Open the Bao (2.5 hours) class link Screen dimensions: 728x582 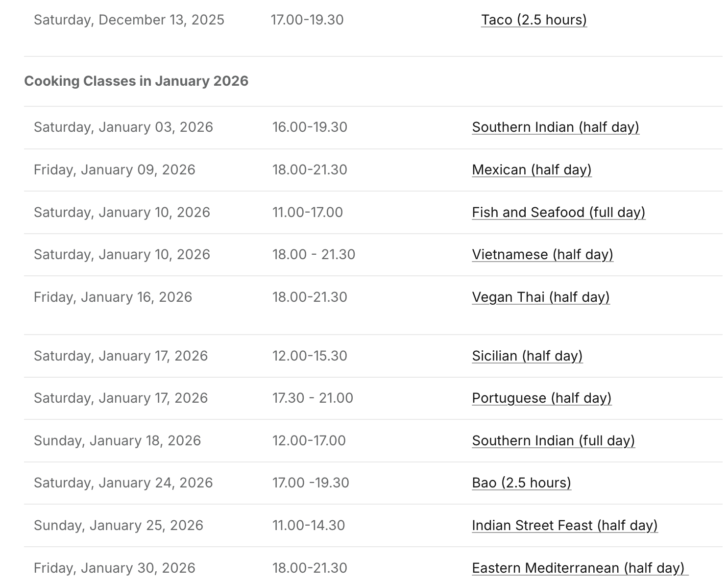click(521, 483)
